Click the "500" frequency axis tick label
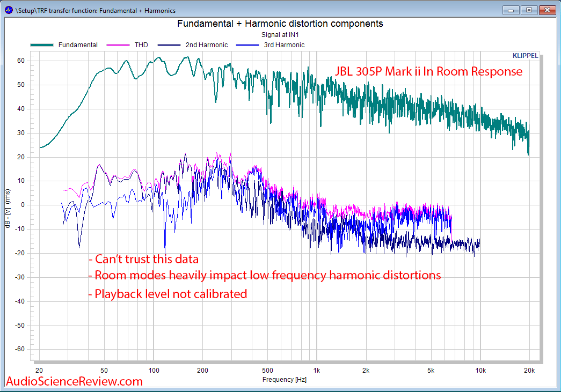 point(268,371)
